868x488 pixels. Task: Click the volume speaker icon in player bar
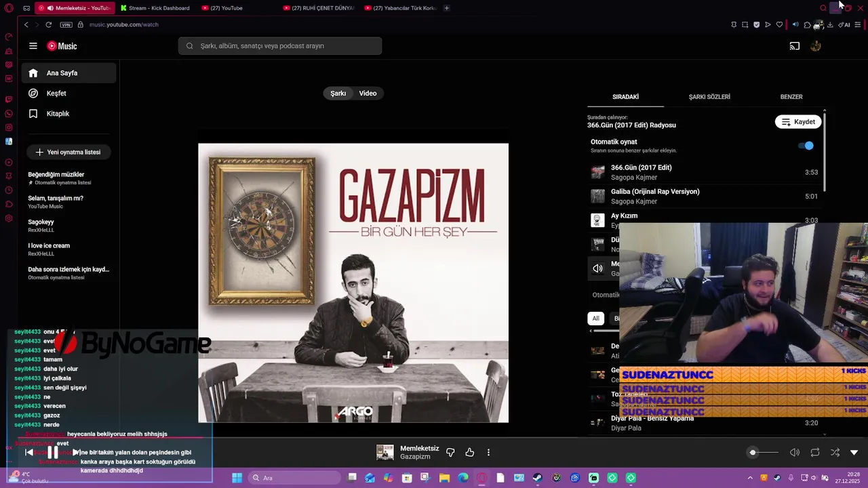tap(795, 452)
